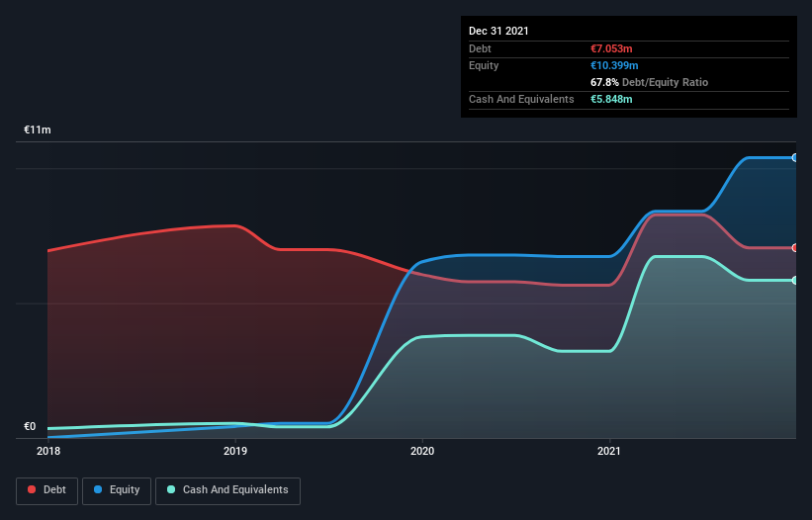Screen dimensions: 812x520
Task: Click the 2020 x-axis label
Action: (422, 451)
